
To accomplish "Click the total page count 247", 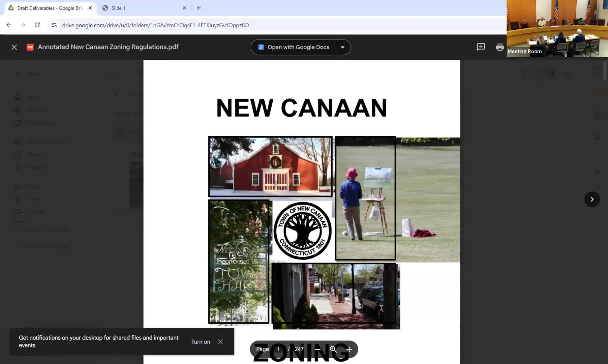I will coord(299,349).
